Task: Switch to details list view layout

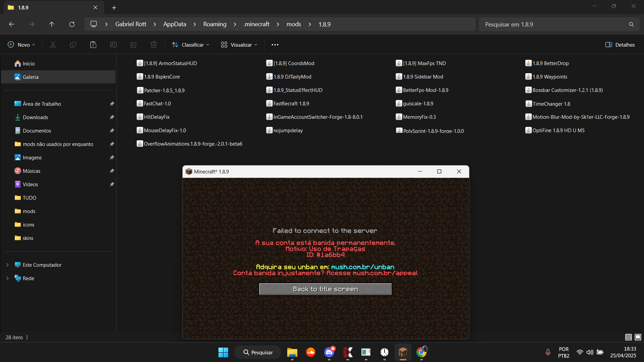Action: (x=629, y=337)
